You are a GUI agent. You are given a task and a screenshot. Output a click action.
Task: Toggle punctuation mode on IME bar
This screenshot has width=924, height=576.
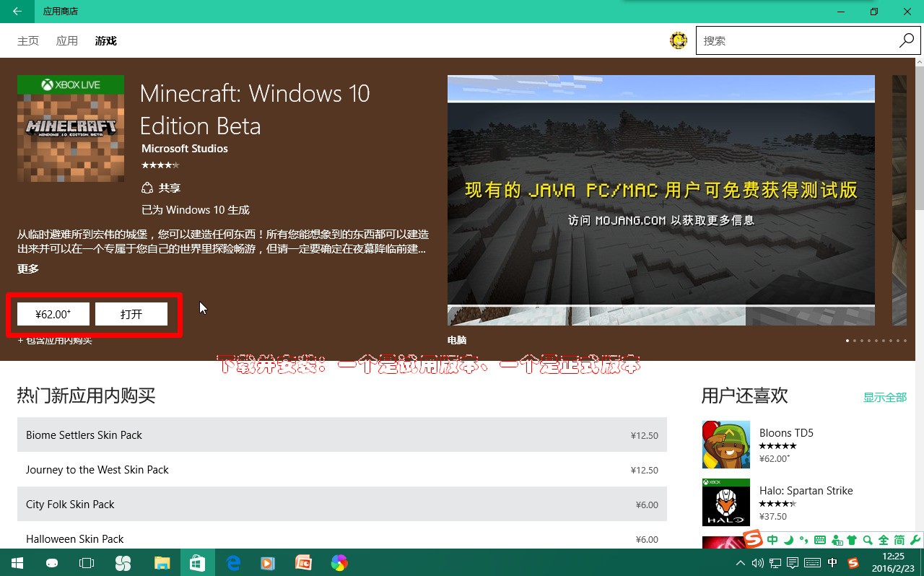pos(803,540)
